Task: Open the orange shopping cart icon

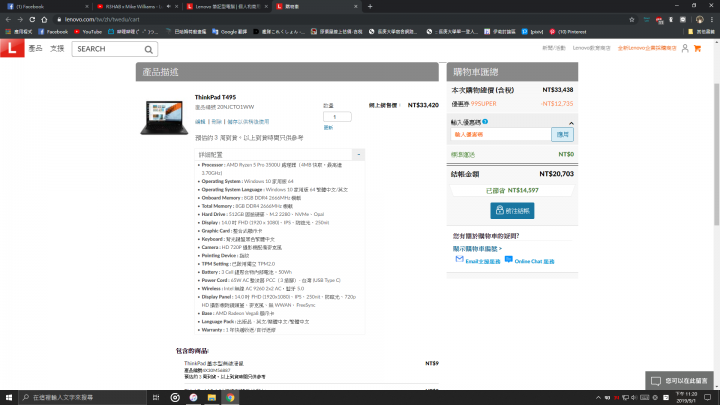Action: point(698,48)
